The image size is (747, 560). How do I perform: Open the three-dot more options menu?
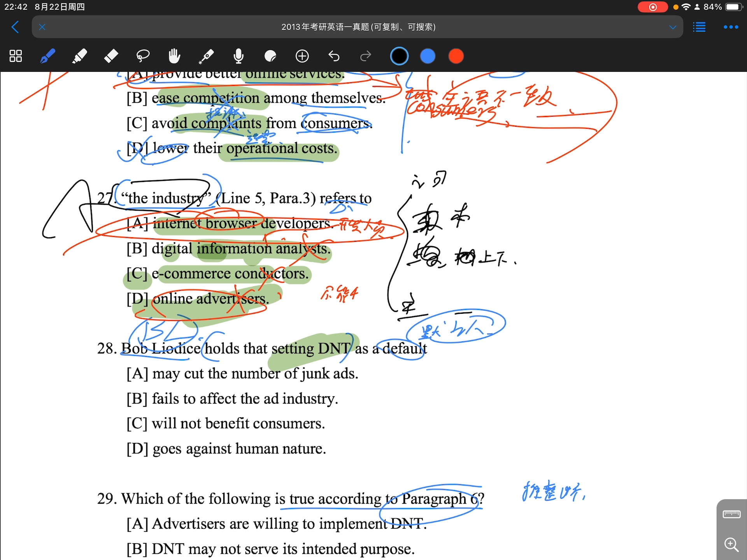point(731,27)
